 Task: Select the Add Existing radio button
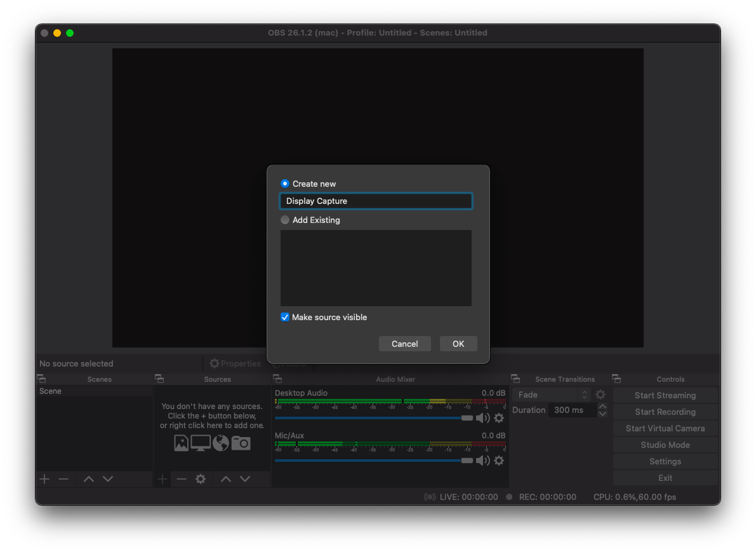click(285, 220)
